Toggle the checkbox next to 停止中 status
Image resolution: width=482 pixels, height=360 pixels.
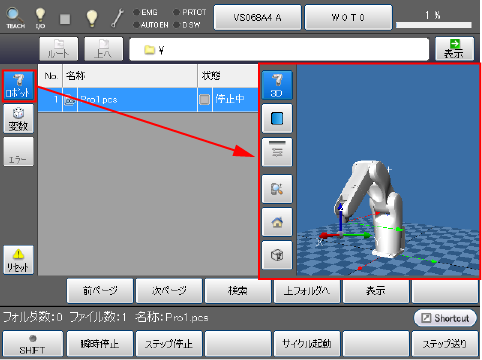(x=204, y=99)
